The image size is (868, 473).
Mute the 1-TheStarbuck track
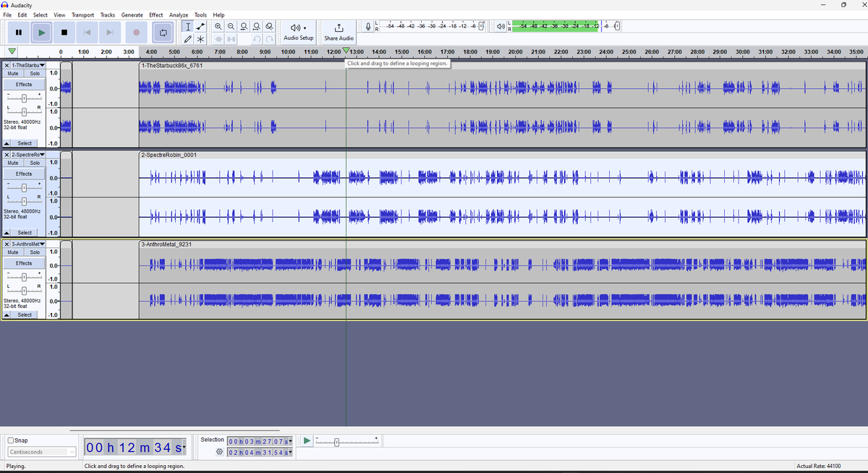tap(13, 73)
